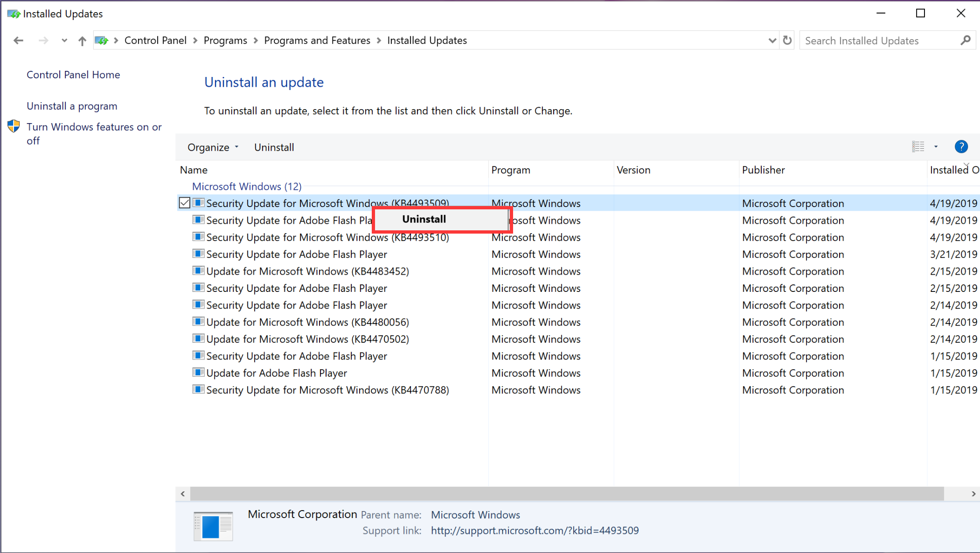Click the Back navigation arrow
The height and width of the screenshot is (553, 980).
(19, 41)
